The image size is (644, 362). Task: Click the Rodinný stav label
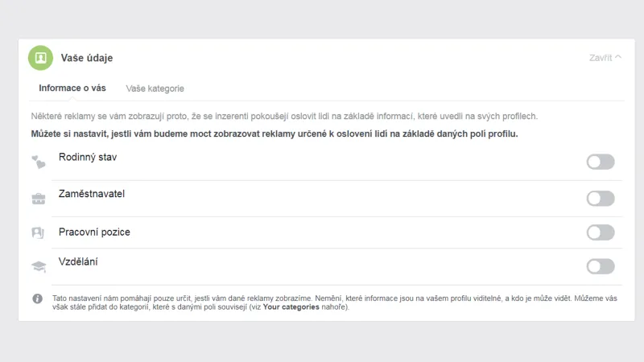tap(88, 157)
